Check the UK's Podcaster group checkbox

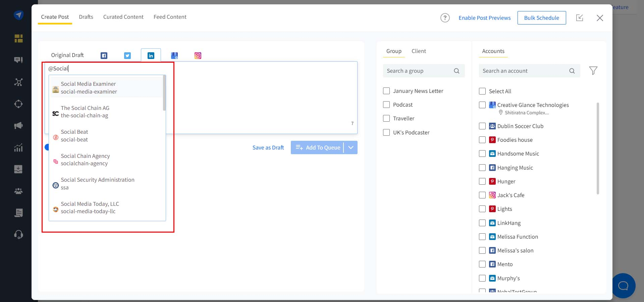point(386,132)
